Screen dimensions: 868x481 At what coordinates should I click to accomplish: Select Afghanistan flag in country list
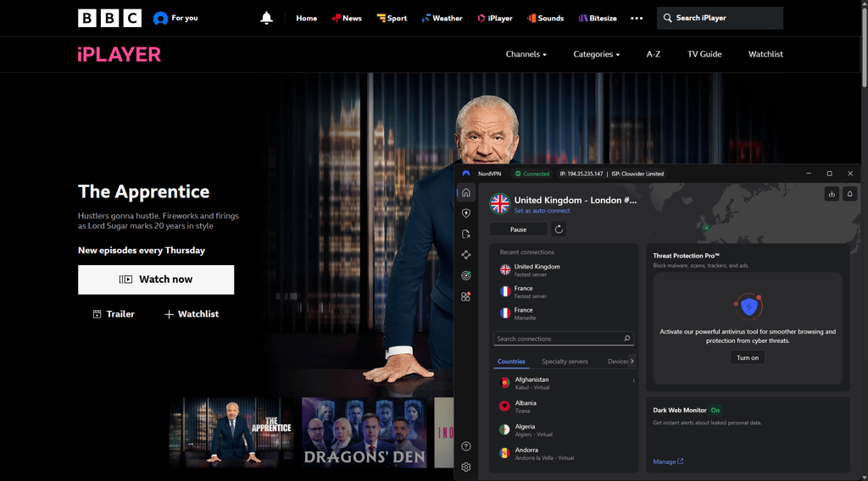pos(504,383)
